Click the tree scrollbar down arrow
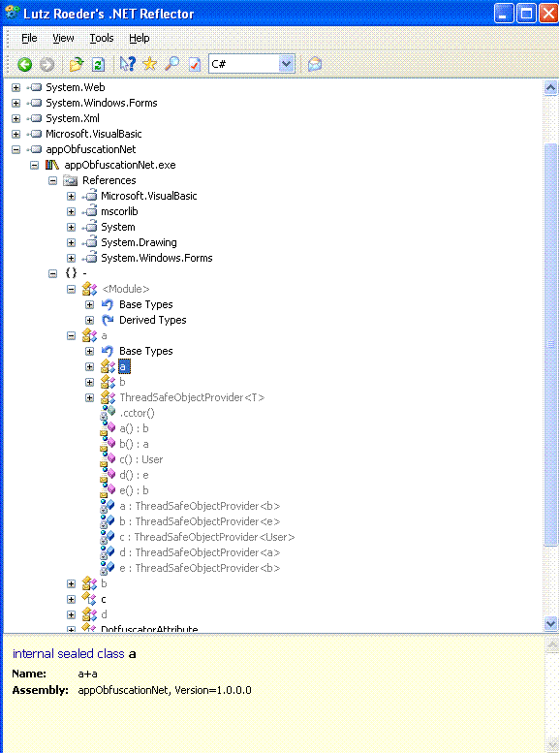Image resolution: width=560 pixels, height=753 pixels. (x=550, y=624)
